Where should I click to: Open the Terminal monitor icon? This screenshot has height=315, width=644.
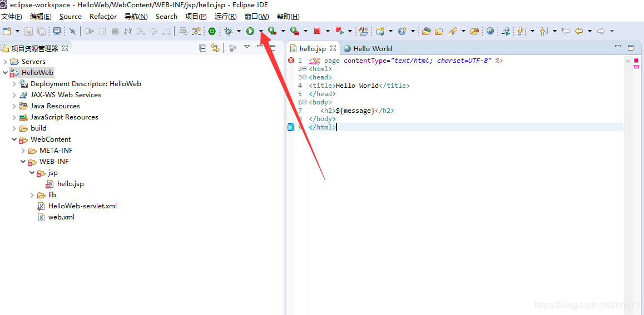(57, 31)
